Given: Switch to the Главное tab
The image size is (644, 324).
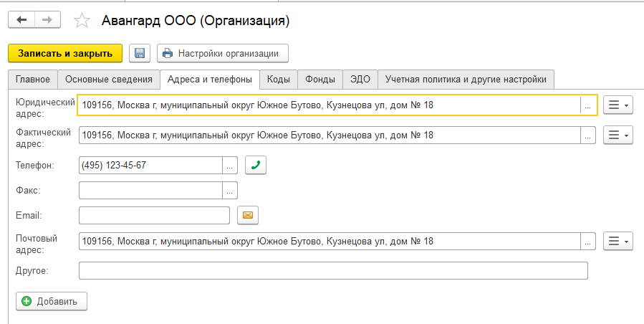Looking at the screenshot, I should pos(32,79).
